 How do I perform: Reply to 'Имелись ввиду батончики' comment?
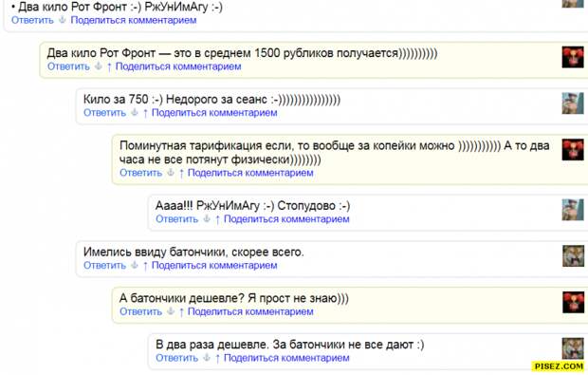[104, 266]
